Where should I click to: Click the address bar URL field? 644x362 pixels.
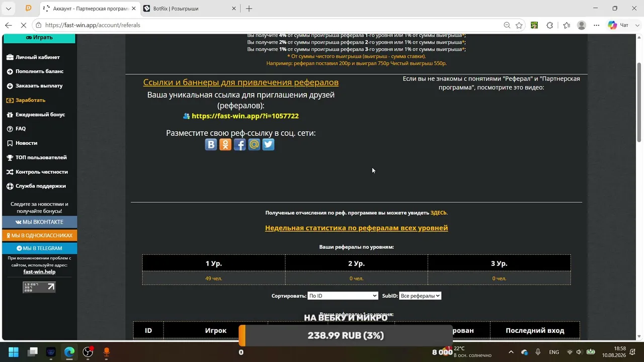pos(267,25)
